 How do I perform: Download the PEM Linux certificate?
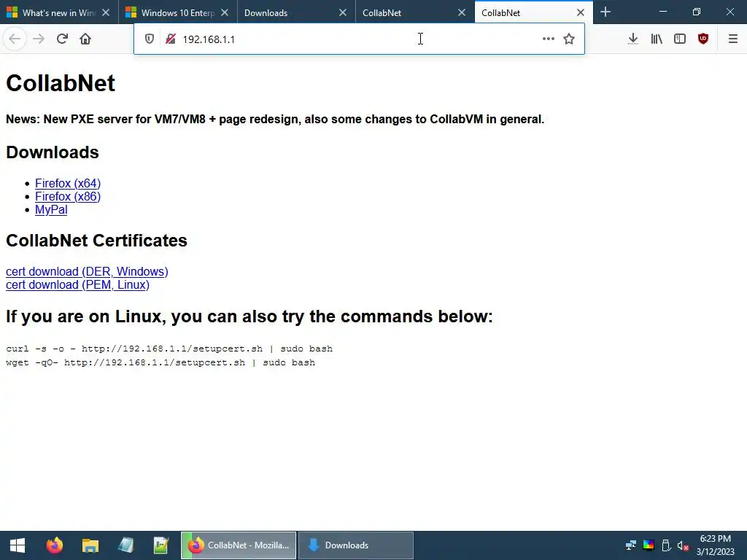[77, 285]
